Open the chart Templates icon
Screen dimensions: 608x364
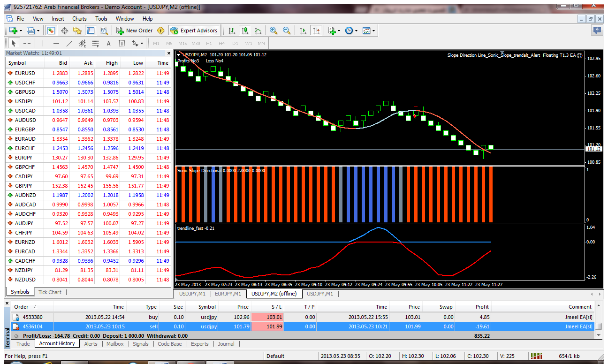coord(366,30)
